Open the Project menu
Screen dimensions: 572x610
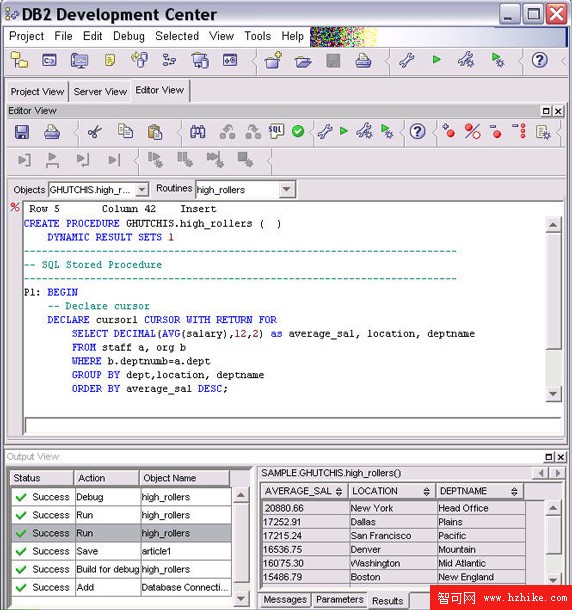tap(26, 36)
